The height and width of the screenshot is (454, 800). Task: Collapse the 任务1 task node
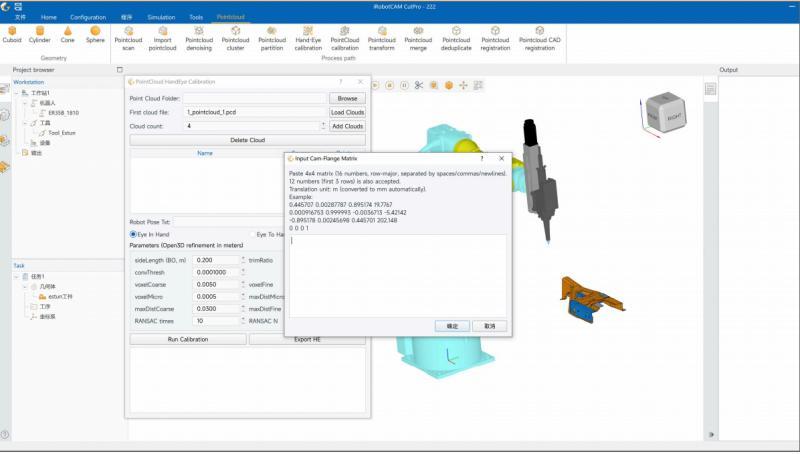coord(16,276)
